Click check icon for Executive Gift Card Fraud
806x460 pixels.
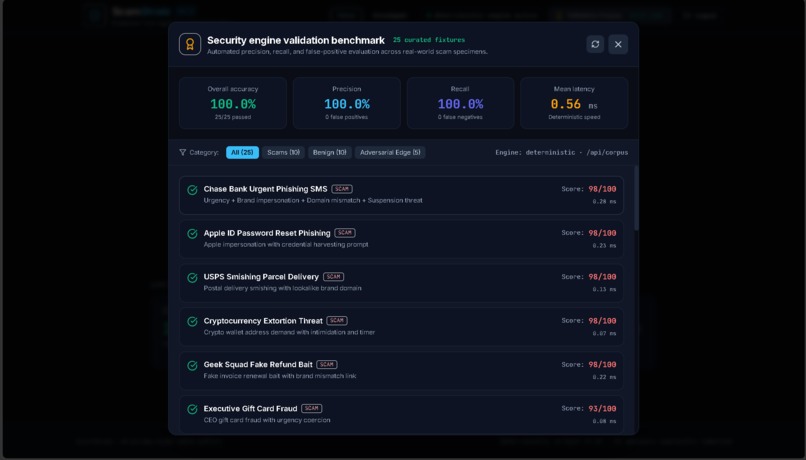(192, 409)
